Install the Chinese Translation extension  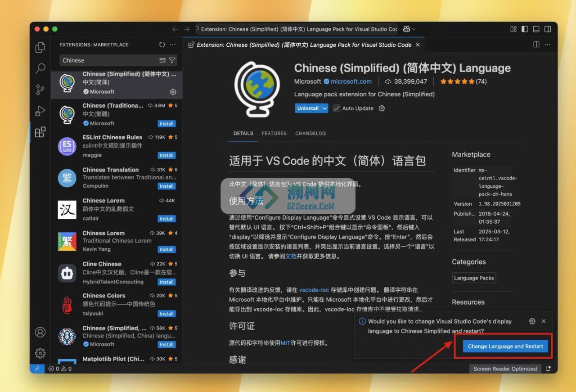click(x=166, y=186)
